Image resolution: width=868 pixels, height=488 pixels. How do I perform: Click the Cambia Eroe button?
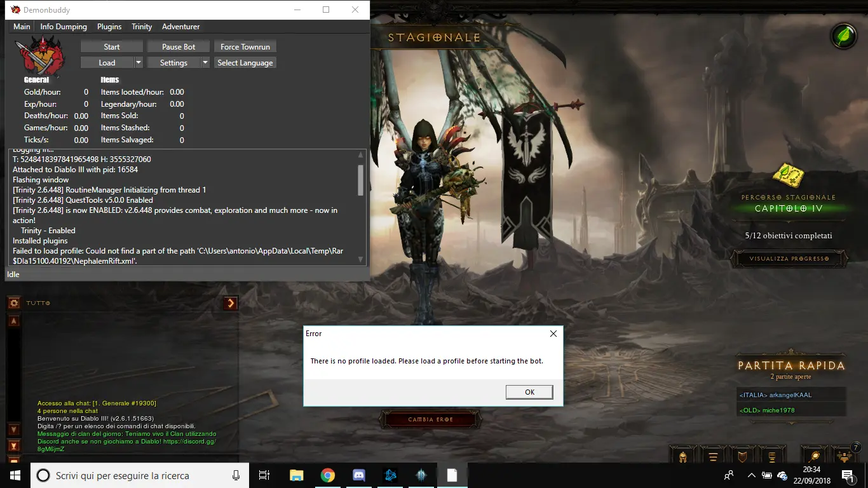click(430, 419)
